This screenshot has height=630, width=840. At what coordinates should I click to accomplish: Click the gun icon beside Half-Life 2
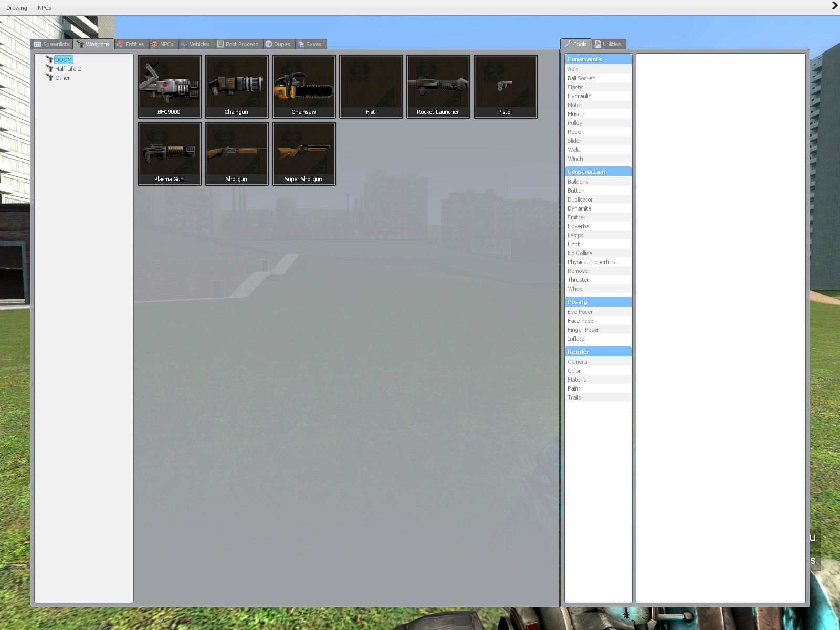[x=49, y=68]
